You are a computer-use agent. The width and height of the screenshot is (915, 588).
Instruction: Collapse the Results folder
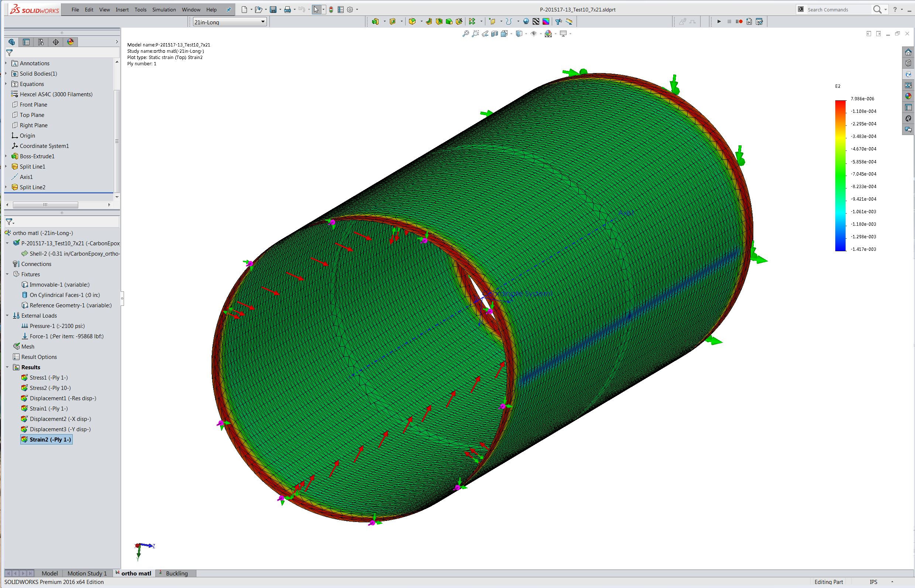tap(7, 367)
